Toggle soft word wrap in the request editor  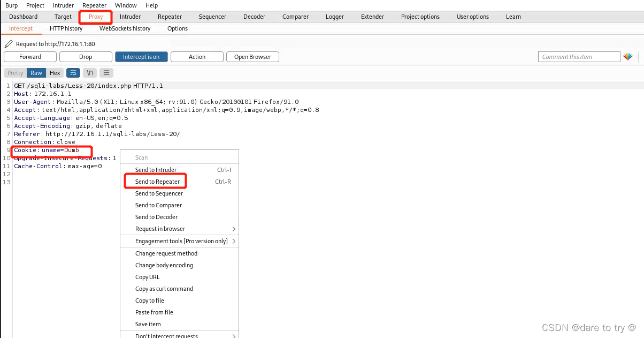tap(73, 72)
